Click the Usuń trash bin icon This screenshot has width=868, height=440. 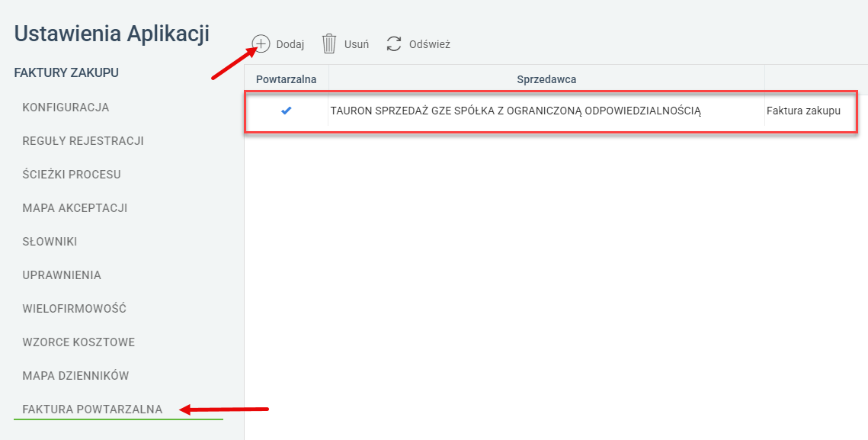click(x=329, y=43)
